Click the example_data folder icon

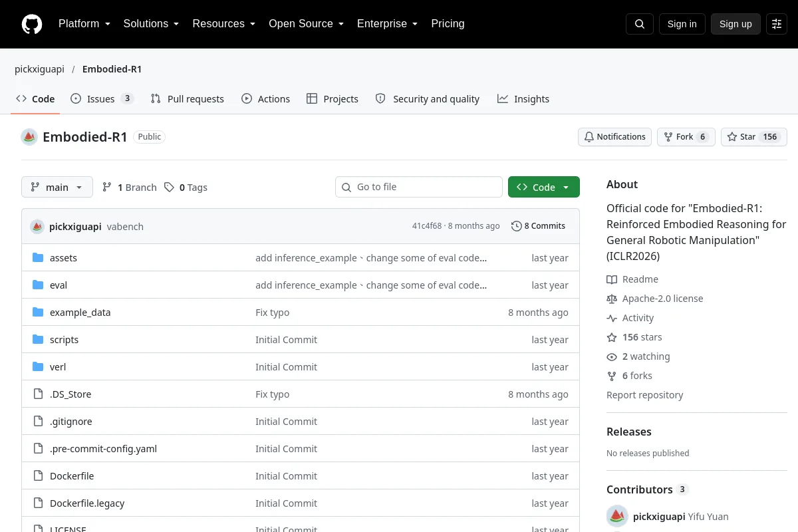pos(38,313)
